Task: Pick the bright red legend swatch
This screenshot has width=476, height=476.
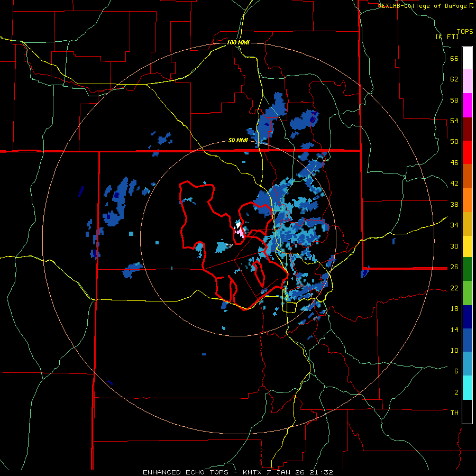Action: pos(467,152)
